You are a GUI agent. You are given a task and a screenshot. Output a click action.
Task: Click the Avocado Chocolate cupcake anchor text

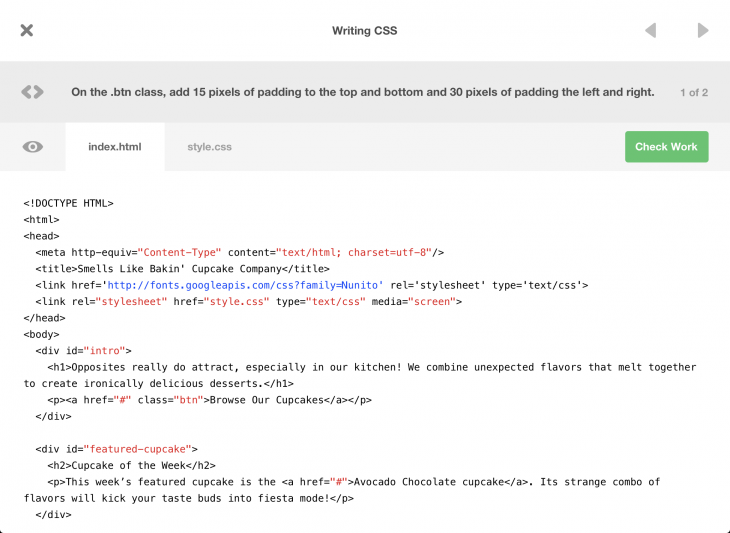click(449, 481)
